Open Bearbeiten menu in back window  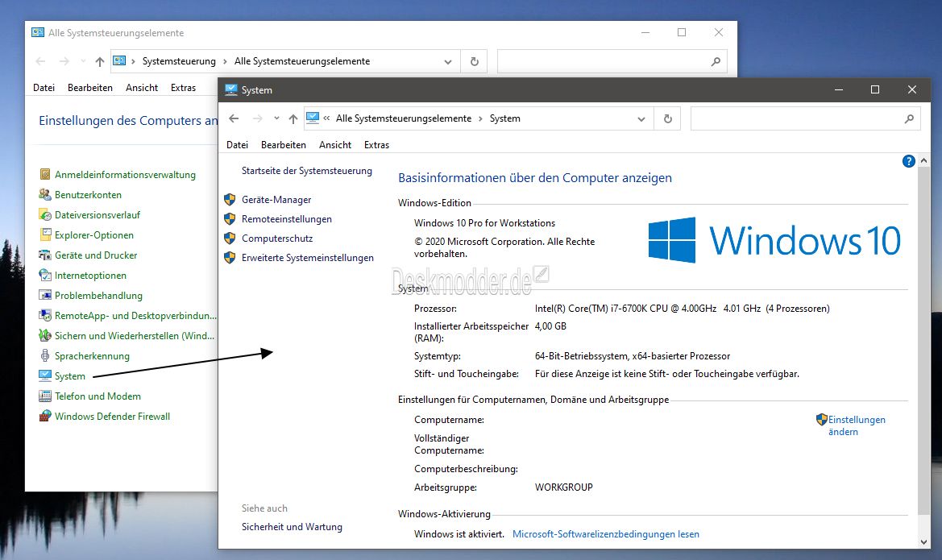(90, 88)
